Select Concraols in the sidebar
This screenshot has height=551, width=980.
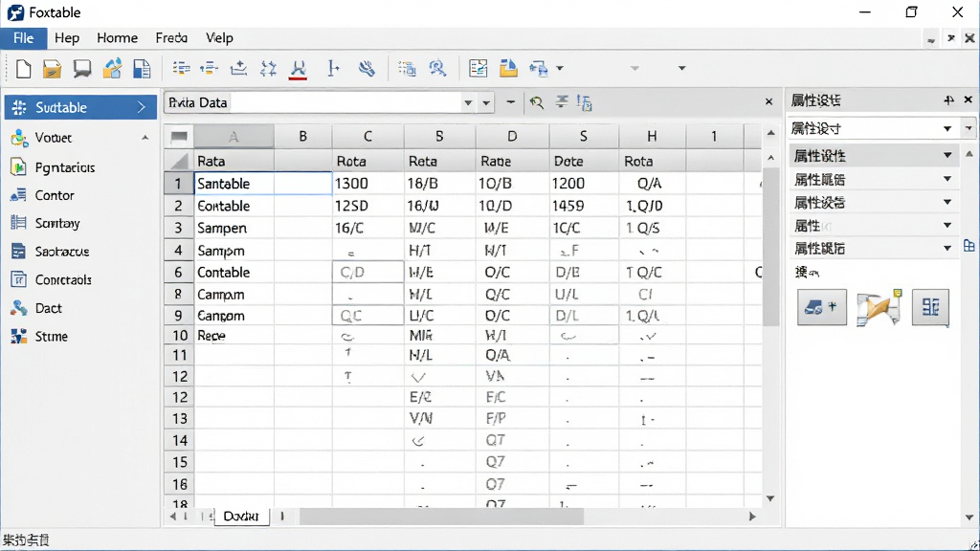pos(63,280)
